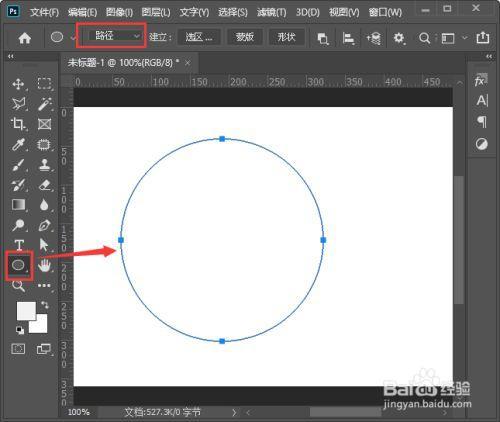Select the Pen tool

[x=44, y=225]
